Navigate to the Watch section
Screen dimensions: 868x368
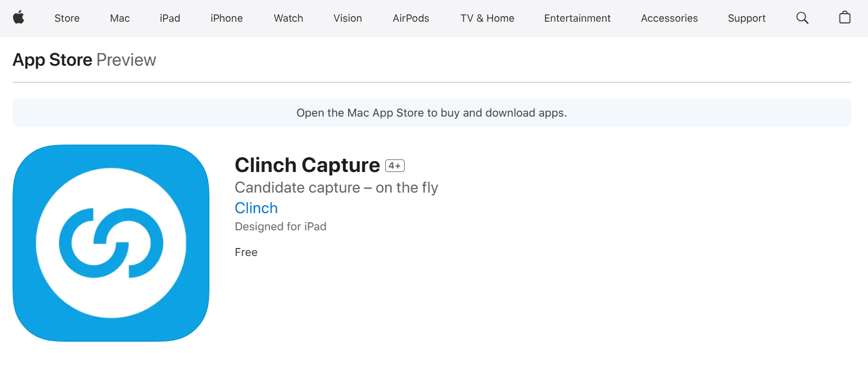(x=288, y=18)
